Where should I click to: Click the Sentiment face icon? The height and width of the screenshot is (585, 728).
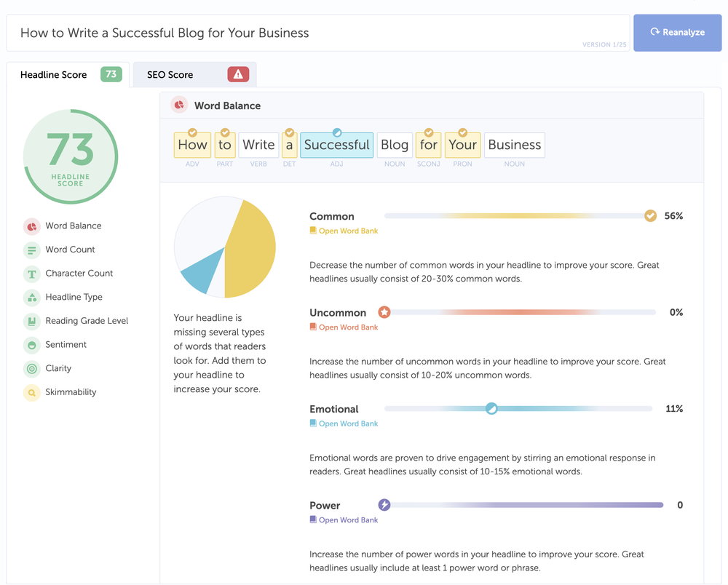pyautogui.click(x=31, y=345)
